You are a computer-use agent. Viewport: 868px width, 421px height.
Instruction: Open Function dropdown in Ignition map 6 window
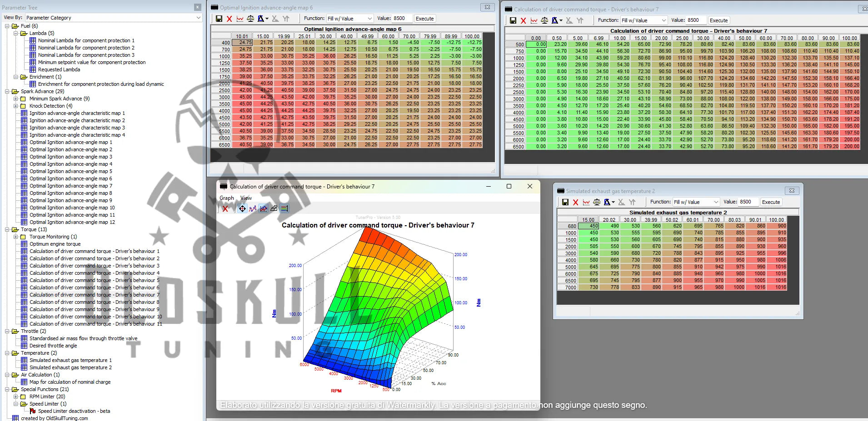349,19
